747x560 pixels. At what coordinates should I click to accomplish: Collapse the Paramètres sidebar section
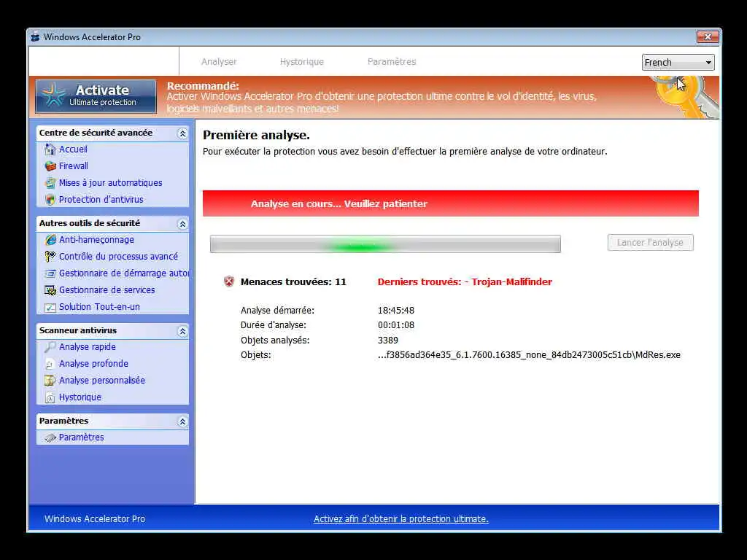[182, 421]
